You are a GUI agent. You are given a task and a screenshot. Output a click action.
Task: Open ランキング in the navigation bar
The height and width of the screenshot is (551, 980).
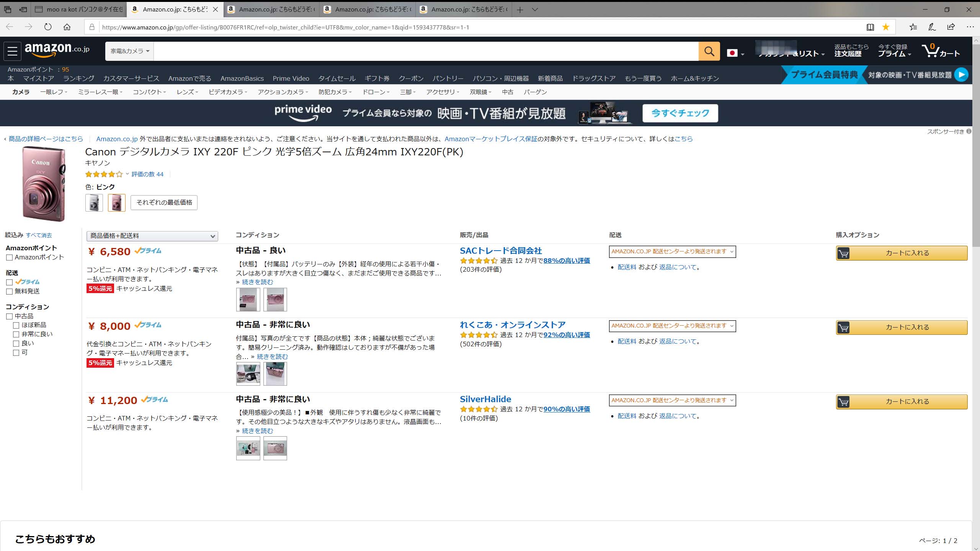(x=78, y=78)
